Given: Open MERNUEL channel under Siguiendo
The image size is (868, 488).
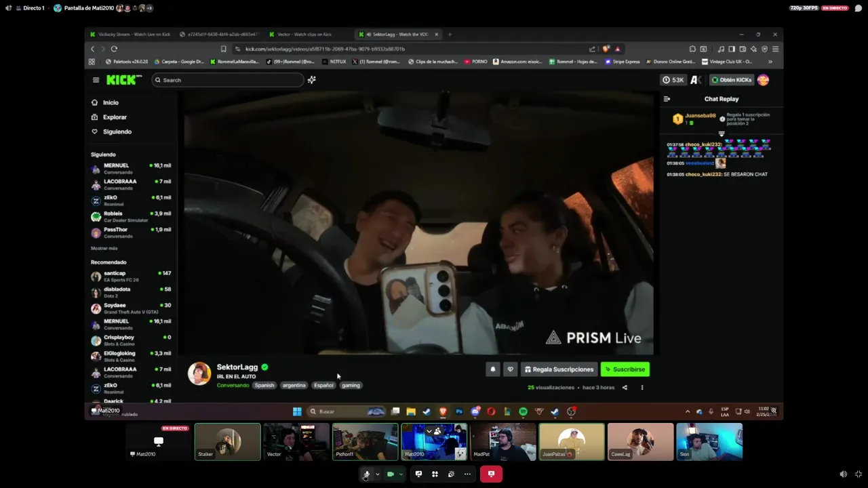Looking at the screenshot, I should (x=132, y=168).
